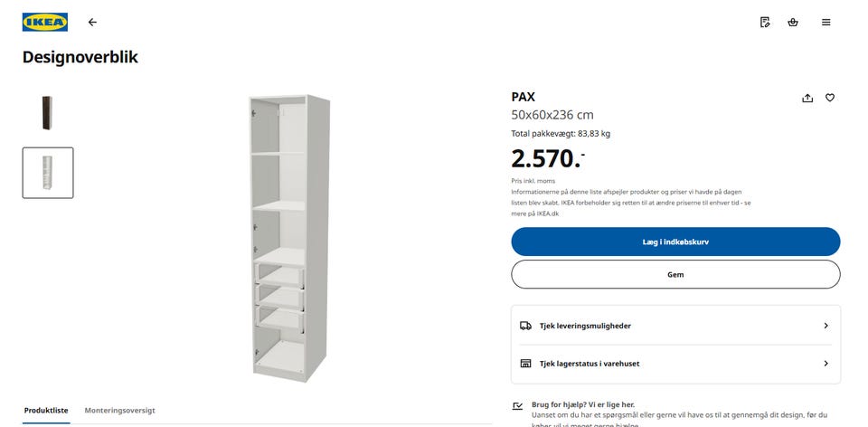
Task: Click the help checkmark icon
Action: click(517, 406)
